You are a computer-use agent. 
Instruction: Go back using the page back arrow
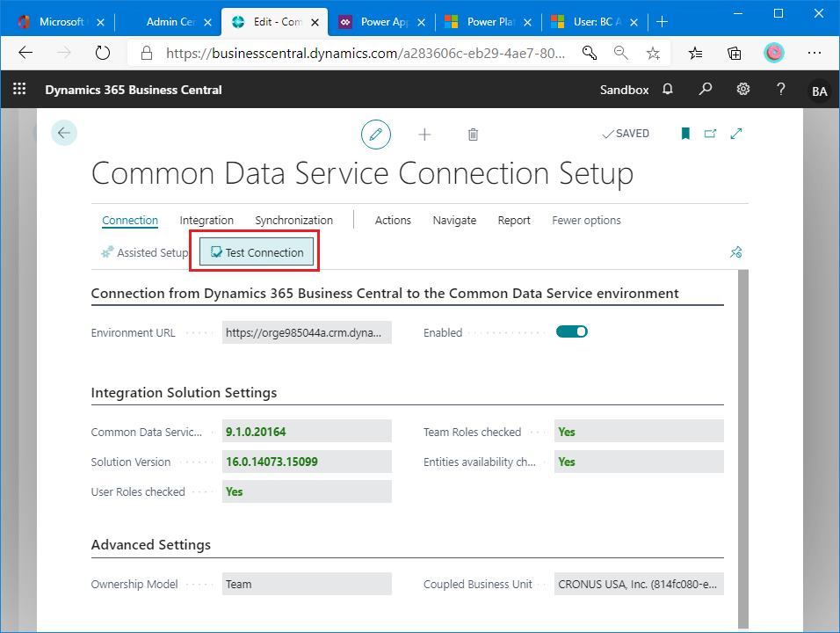[64, 133]
